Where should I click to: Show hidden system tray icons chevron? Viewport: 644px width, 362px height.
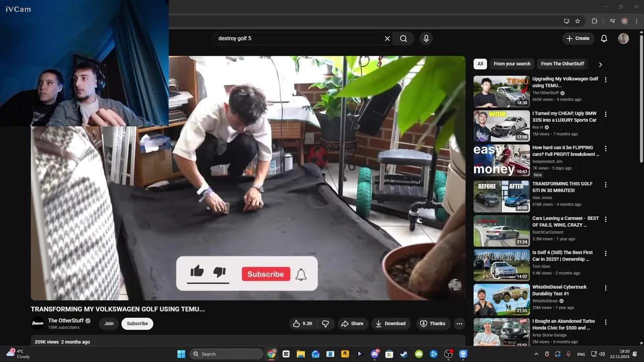tap(536, 354)
